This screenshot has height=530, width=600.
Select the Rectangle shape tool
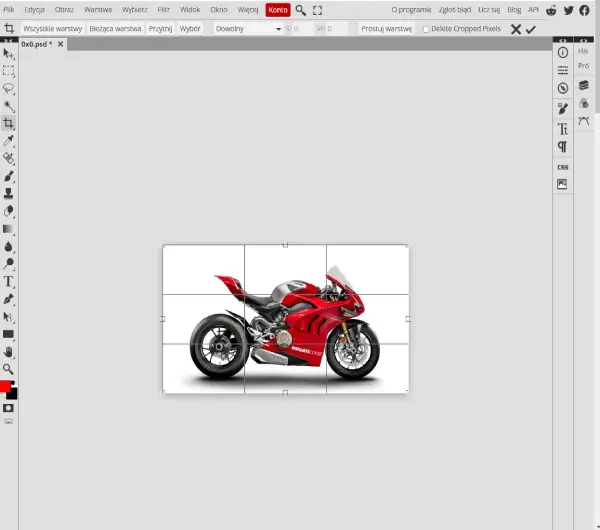click(8, 334)
